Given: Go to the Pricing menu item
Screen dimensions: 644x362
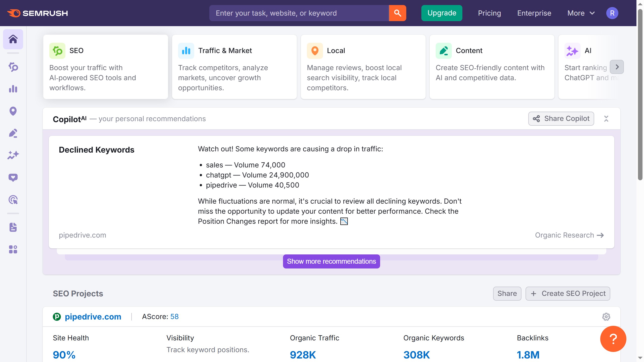Looking at the screenshot, I should tap(489, 13).
